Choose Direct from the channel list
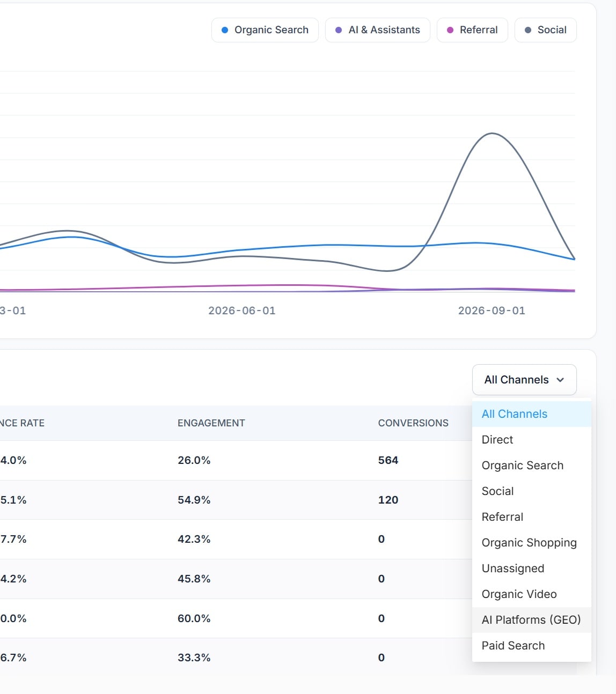 pyautogui.click(x=532, y=440)
